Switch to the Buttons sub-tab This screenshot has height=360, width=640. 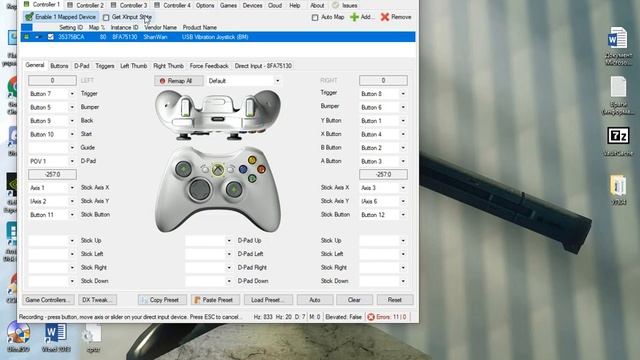[59, 66]
